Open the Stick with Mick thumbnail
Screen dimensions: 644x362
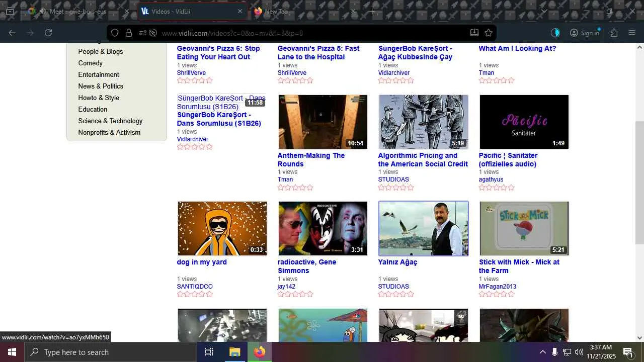[524, 228]
